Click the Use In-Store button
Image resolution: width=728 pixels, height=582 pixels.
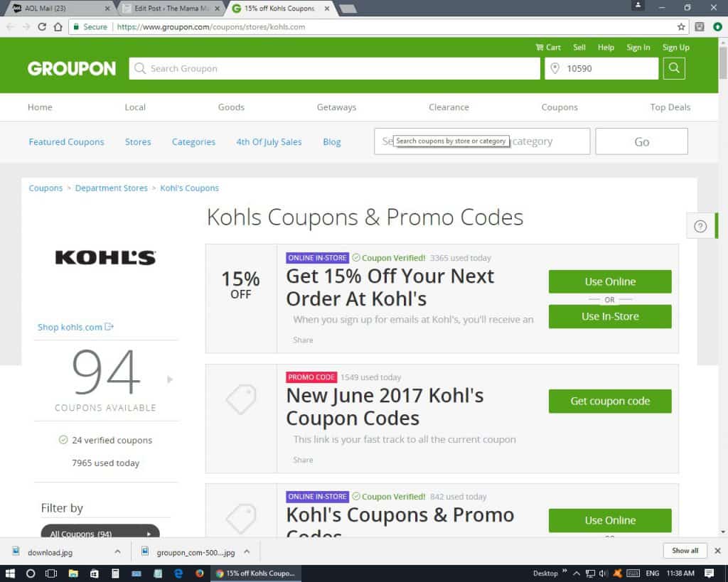point(609,316)
